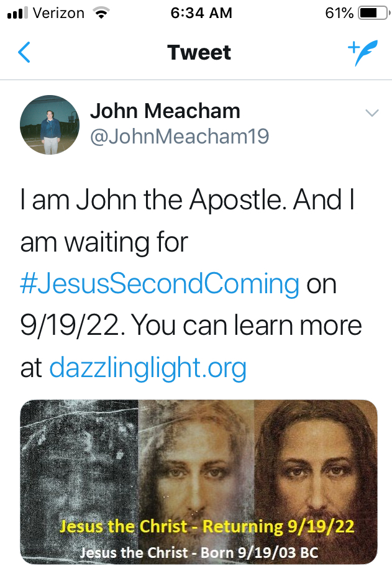Open the @JohnMeacham19 handle
392x579 pixels.
[x=180, y=136]
